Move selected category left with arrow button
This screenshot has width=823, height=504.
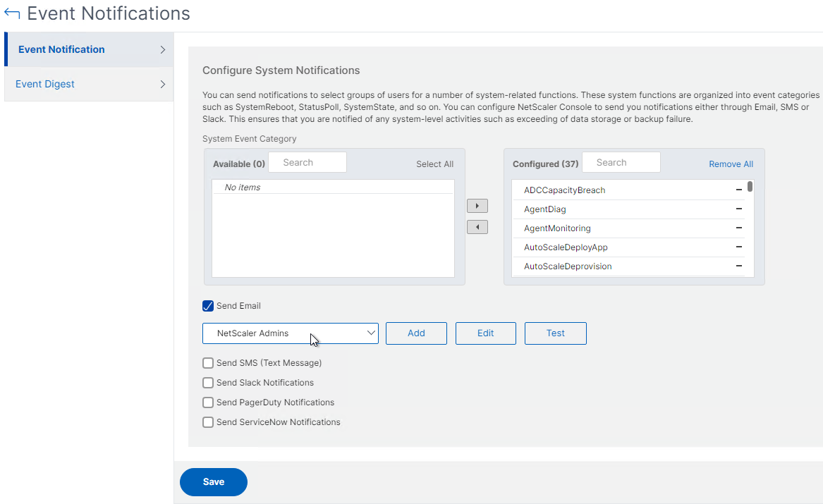click(x=477, y=227)
